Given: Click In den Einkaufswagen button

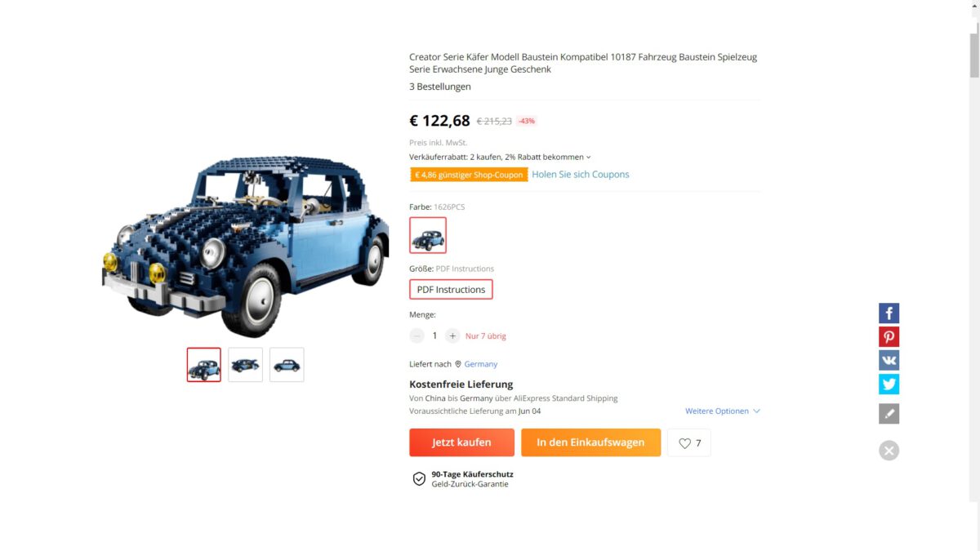Looking at the screenshot, I should (x=590, y=442).
